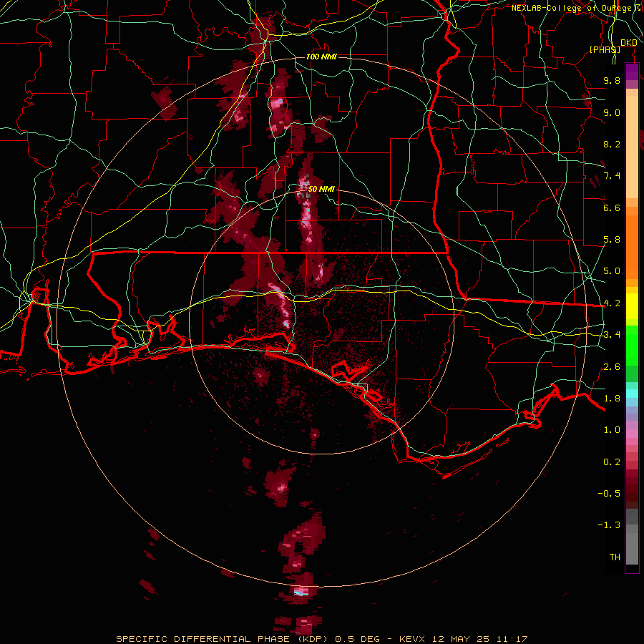644x644 pixels.
Task: Click the -0.5 scale value
Action: (x=609, y=494)
